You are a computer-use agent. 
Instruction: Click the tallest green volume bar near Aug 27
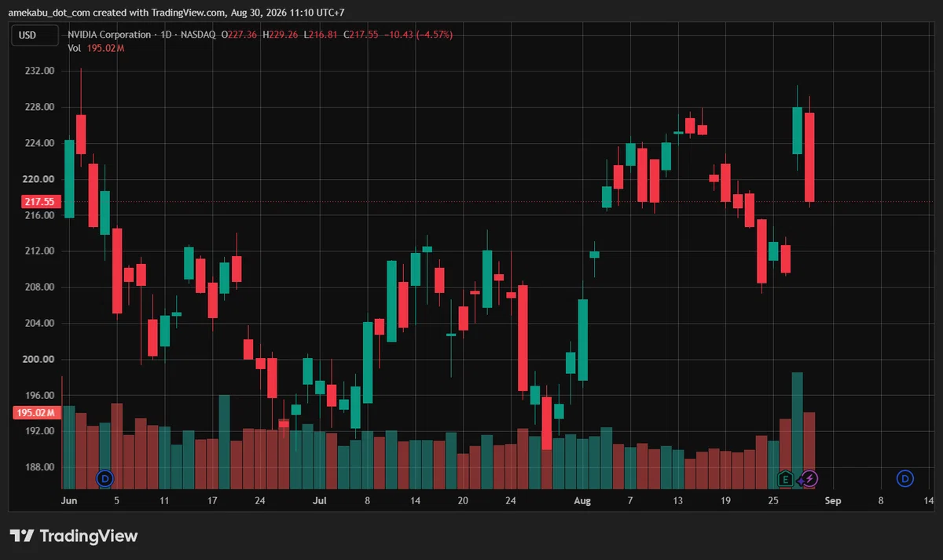pos(797,430)
